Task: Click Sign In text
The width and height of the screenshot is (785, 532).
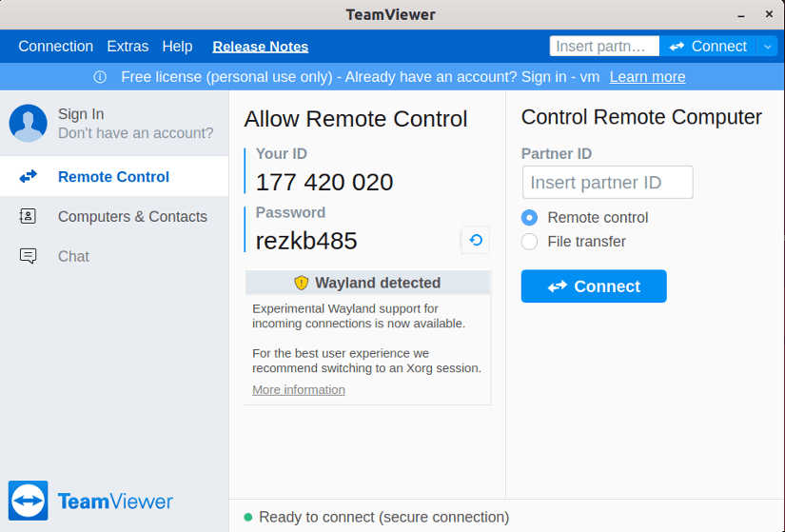Action: [81, 114]
